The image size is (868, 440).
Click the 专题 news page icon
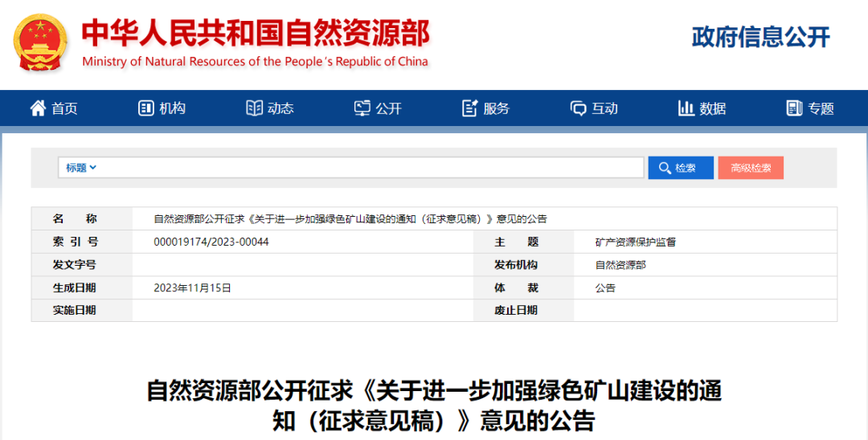(794, 108)
